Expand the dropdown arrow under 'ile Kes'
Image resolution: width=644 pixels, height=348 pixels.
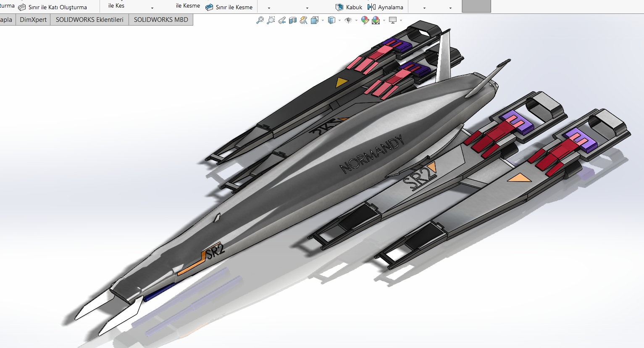pyautogui.click(x=152, y=8)
